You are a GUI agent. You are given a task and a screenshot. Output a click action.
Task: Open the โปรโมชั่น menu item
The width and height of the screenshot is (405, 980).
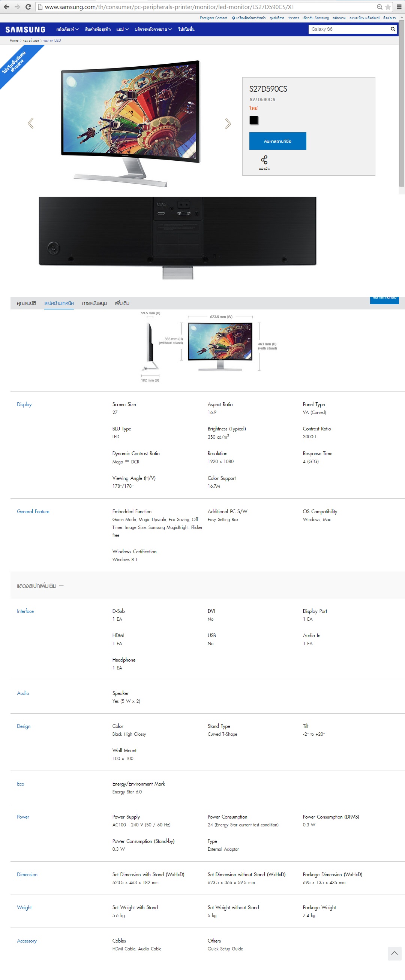(x=186, y=29)
